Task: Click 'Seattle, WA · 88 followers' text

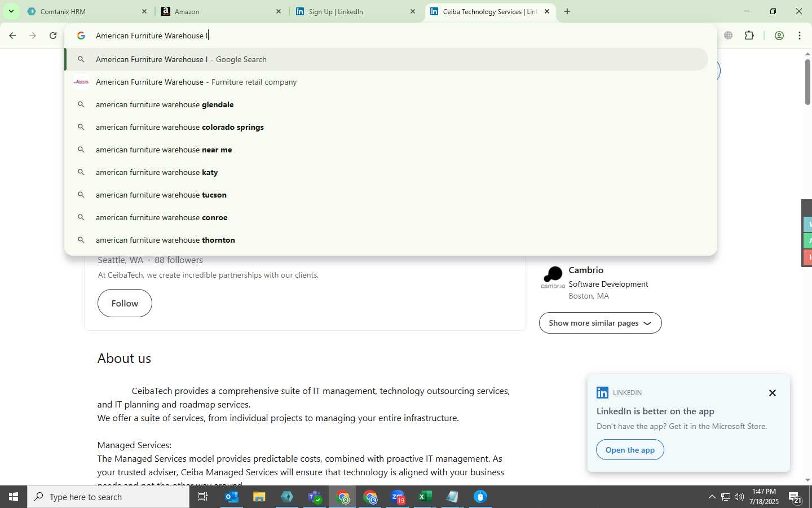Action: pos(150,260)
